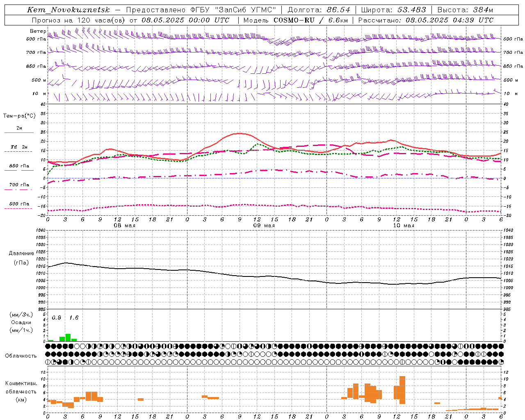Click the Давление pressure chart label
525x420 pixels.
point(21,253)
